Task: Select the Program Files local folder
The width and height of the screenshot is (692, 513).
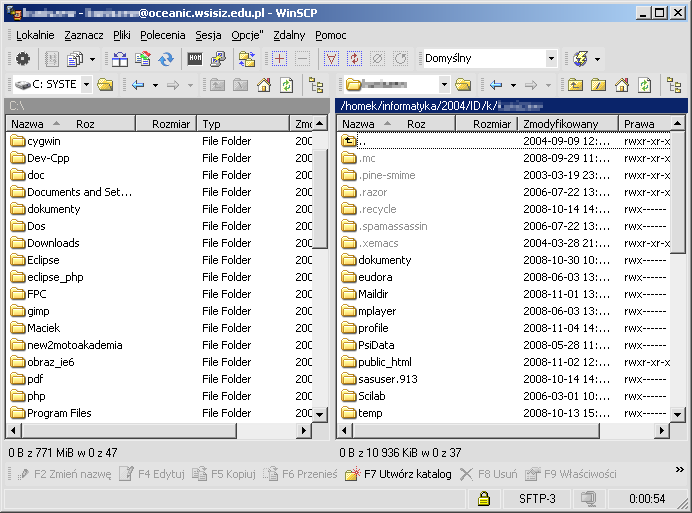Action: pyautogui.click(x=51, y=413)
